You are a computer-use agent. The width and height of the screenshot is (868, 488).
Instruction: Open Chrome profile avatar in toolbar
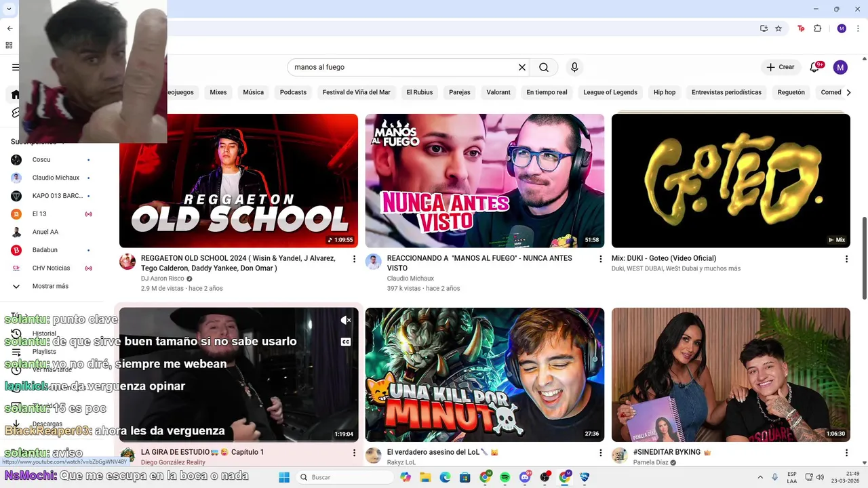coord(842,28)
